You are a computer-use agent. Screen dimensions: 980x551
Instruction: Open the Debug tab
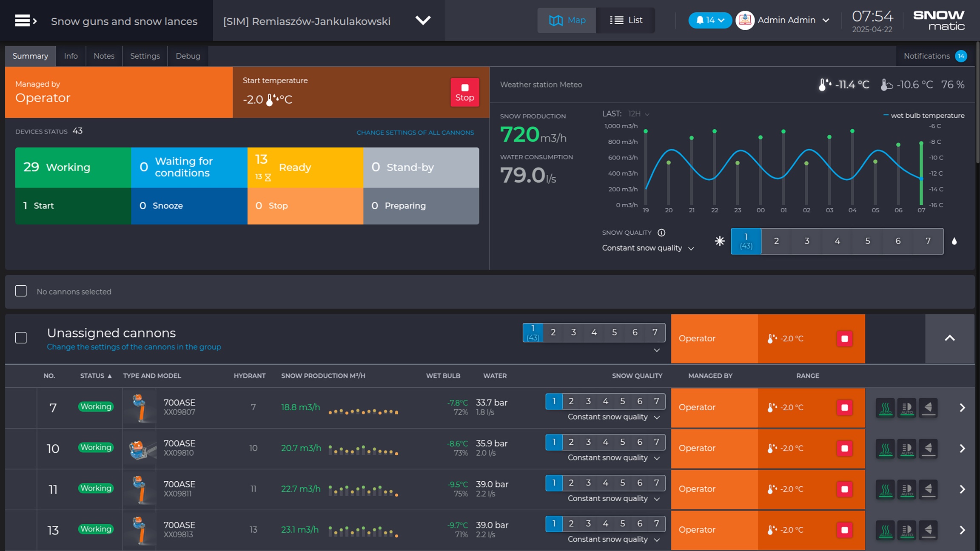coord(188,56)
